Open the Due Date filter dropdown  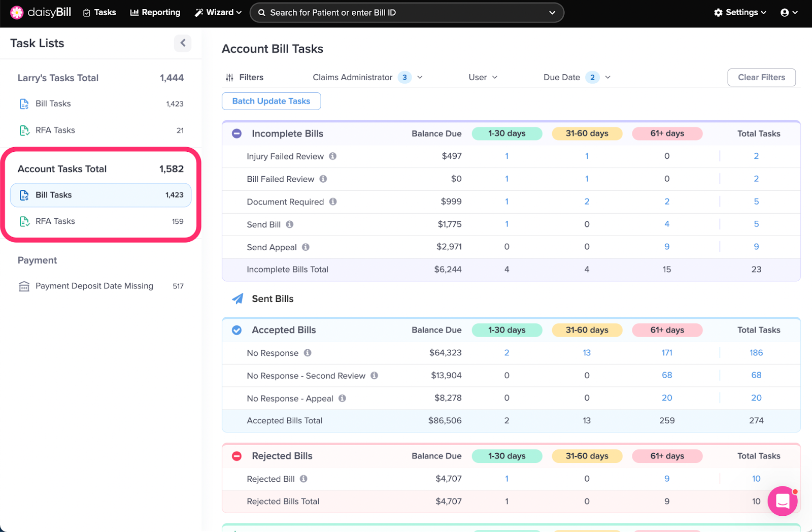pyautogui.click(x=607, y=78)
